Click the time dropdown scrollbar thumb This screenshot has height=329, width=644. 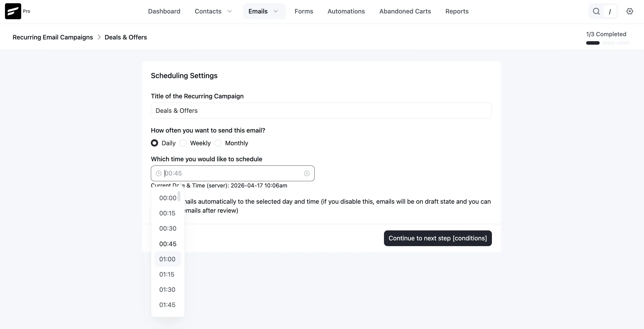(x=179, y=196)
